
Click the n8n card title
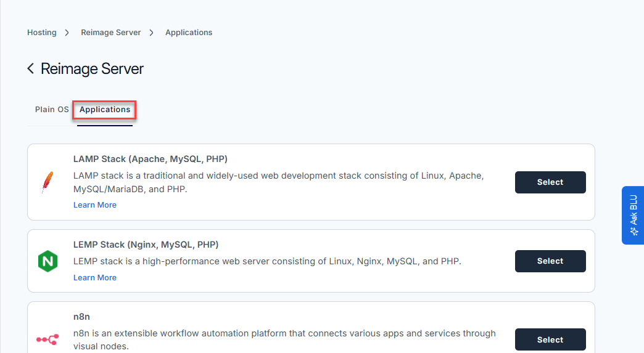(x=81, y=317)
